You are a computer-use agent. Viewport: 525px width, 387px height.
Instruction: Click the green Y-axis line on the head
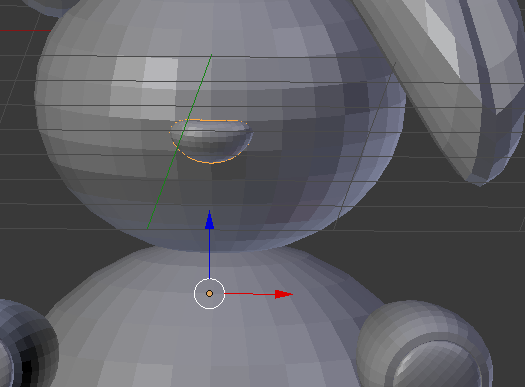[179, 142]
